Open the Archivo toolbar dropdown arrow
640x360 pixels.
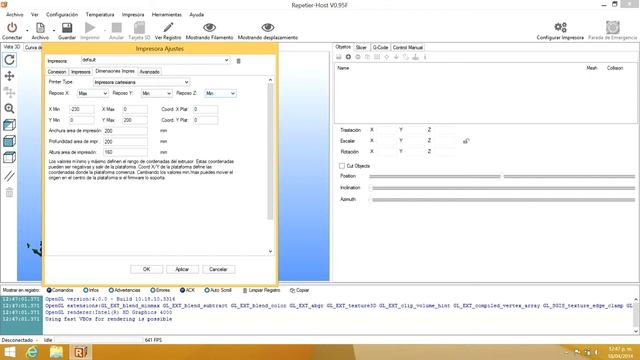coord(53,30)
